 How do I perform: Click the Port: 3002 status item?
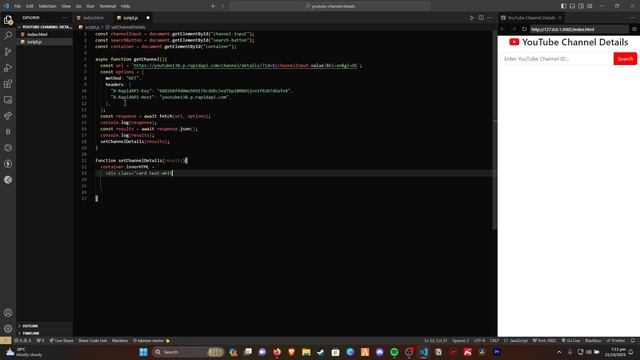544,340
